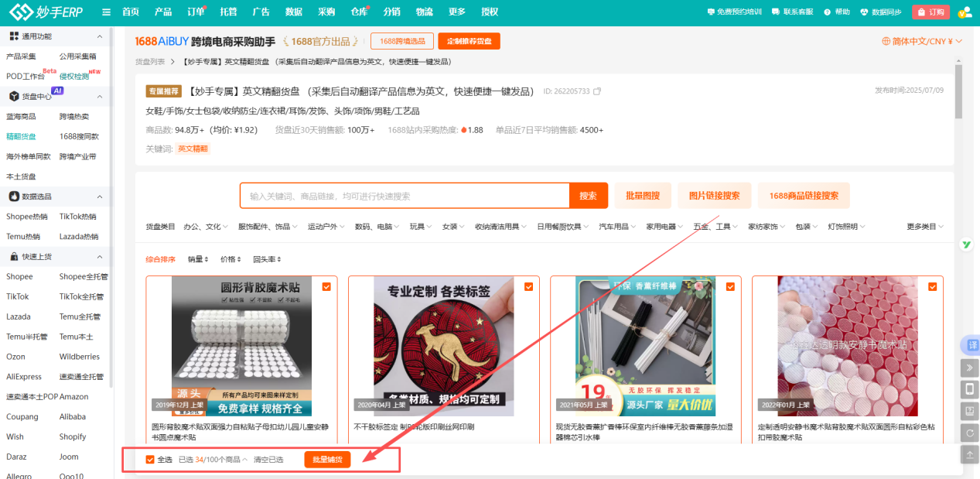This screenshot has width=980, height=479.
Task: Copy the product ID using the copy icon
Action: [597, 91]
